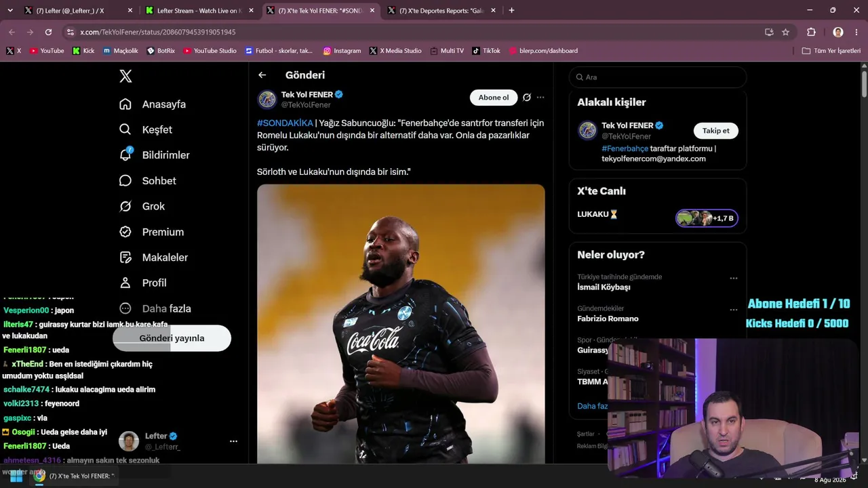Open a new browser tab
This screenshot has width=868, height=488.
coord(511,10)
